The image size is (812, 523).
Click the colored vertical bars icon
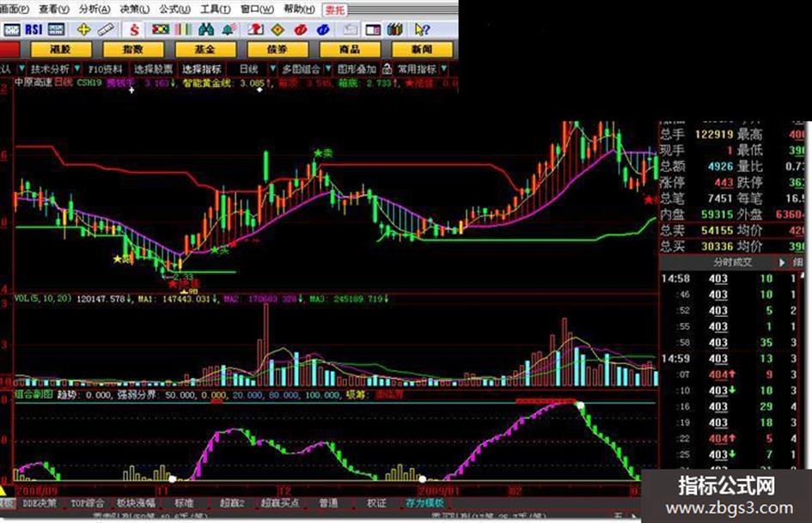[183, 29]
